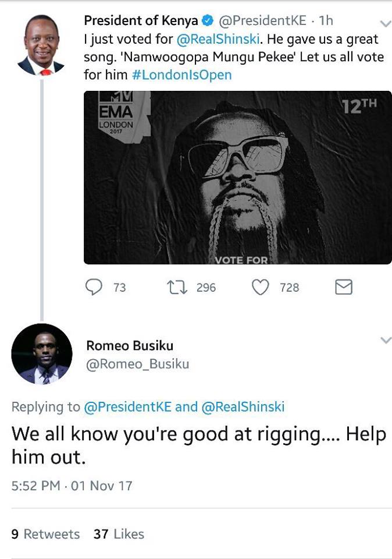Click the blue verified badge
The image size is (392, 559).
click(208, 21)
